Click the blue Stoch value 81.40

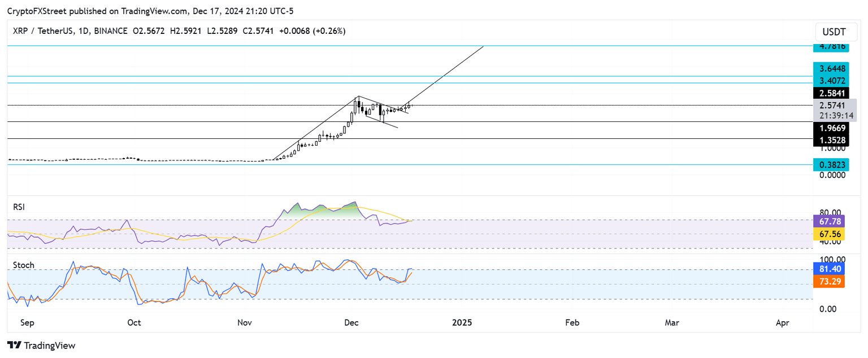pyautogui.click(x=829, y=269)
